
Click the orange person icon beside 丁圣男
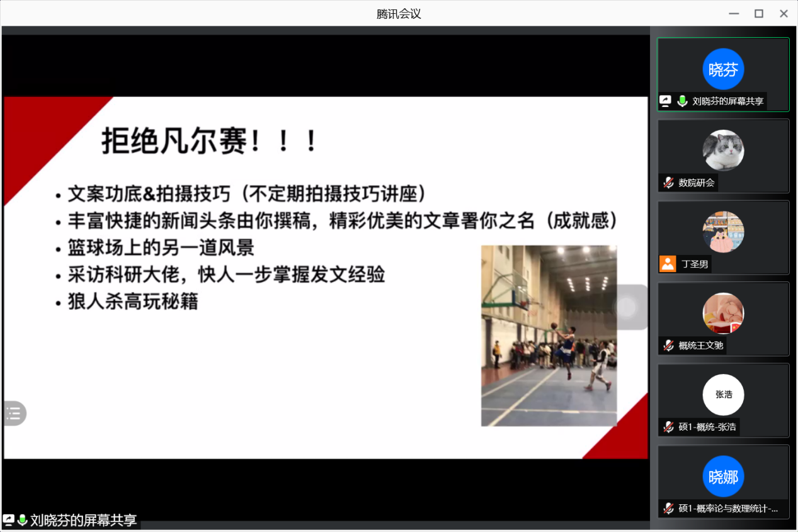668,264
